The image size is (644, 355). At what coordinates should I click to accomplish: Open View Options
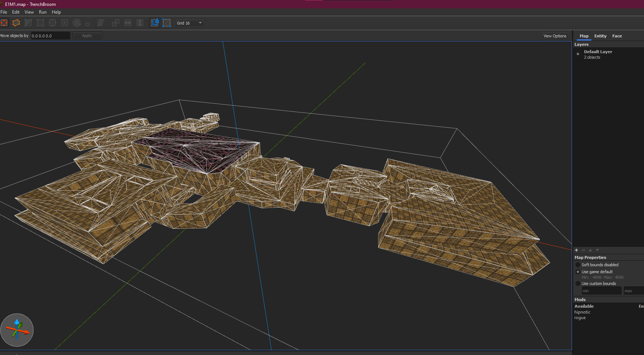point(555,36)
